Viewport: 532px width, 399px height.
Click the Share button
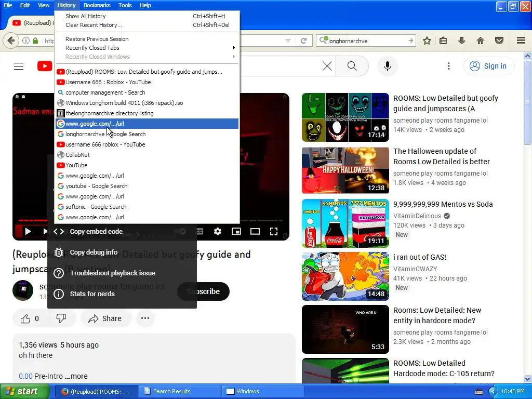tap(105, 318)
